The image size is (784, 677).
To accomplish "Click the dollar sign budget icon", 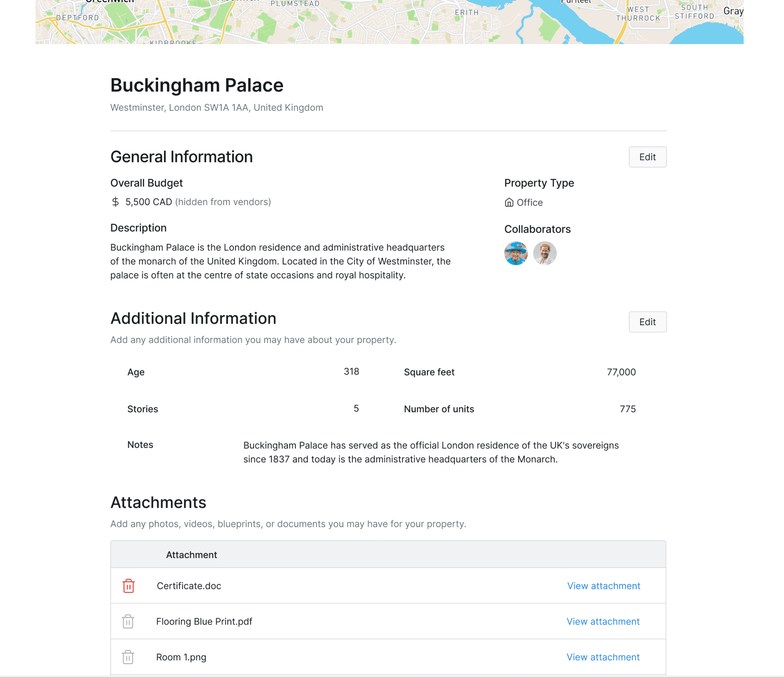I will (115, 202).
